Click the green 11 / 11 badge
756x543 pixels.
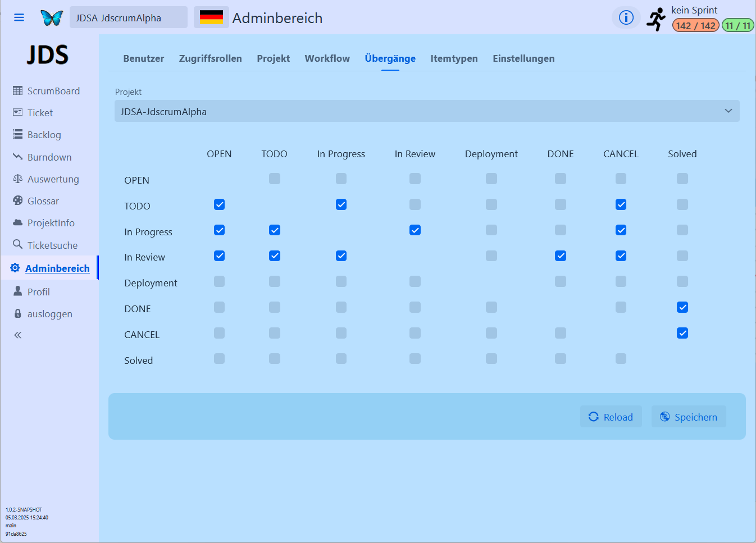(x=738, y=25)
